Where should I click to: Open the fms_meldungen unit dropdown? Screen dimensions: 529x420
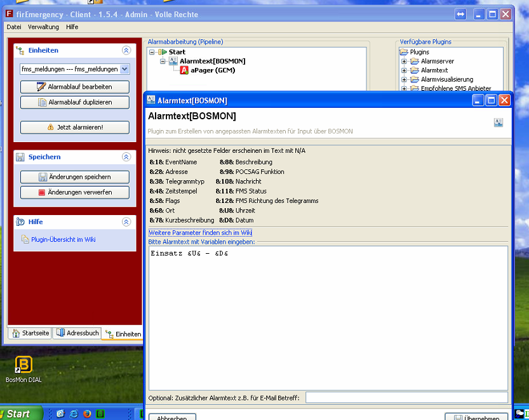pos(124,69)
